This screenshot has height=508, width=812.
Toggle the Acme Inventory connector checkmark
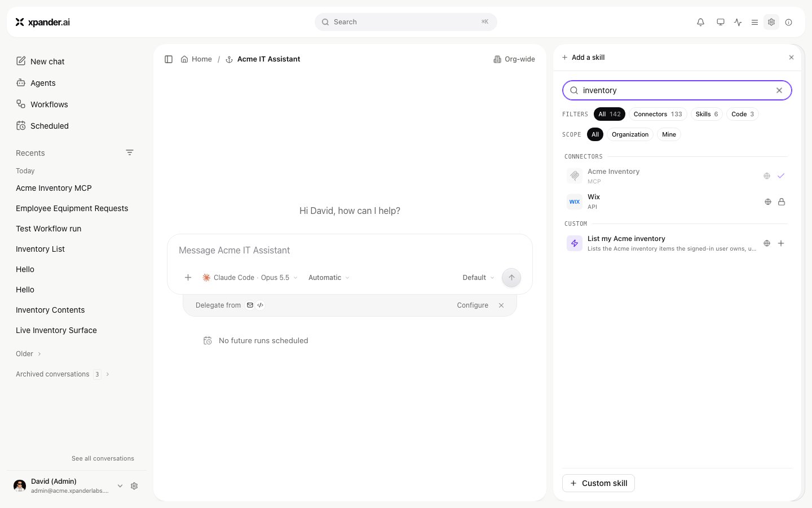coord(781,176)
